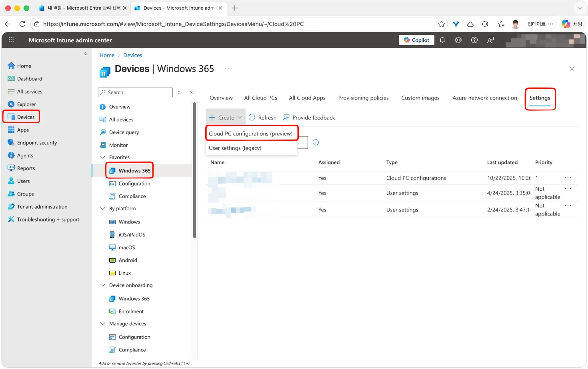The image size is (588, 369).
Task: Open Copilot from the header
Action: pyautogui.click(x=416, y=40)
